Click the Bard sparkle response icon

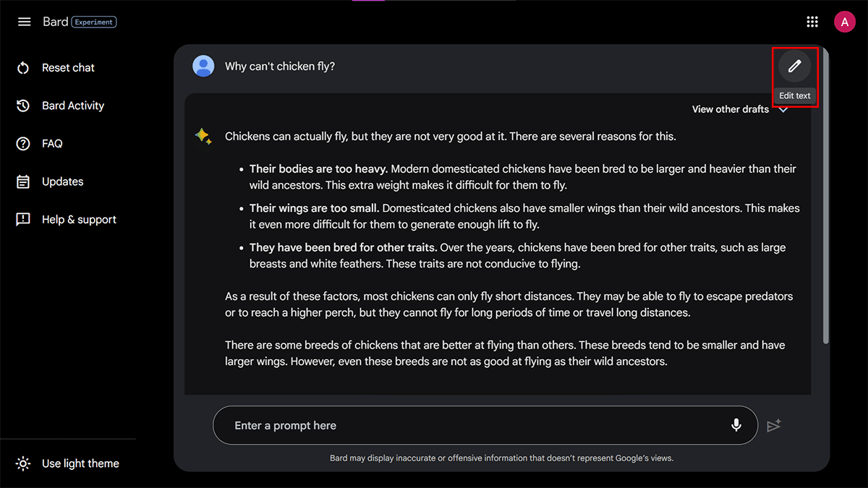tap(203, 136)
